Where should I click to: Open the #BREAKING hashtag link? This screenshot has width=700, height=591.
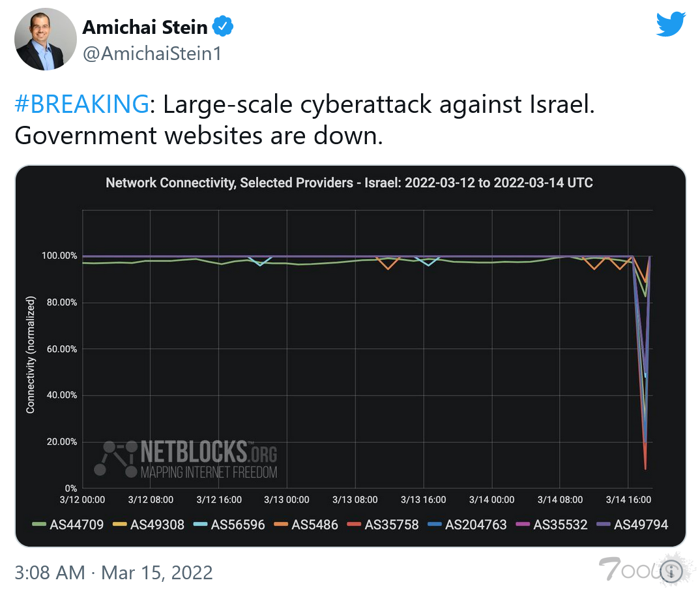[x=81, y=104]
